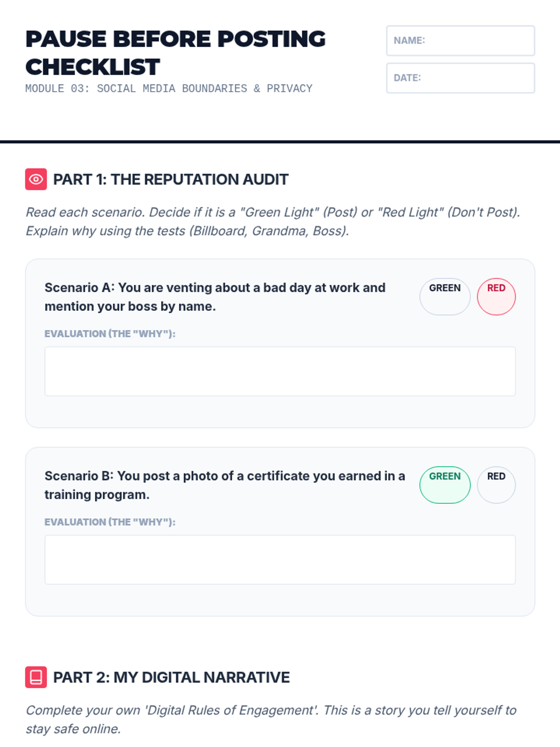Focus the Name input field
The height and width of the screenshot is (747, 560).
pyautogui.click(x=460, y=41)
